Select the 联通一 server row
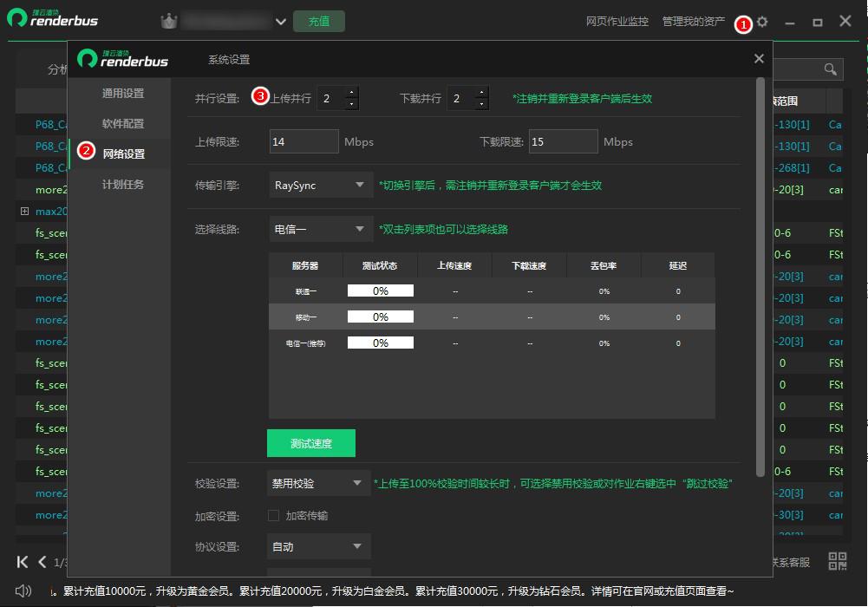868x607 pixels. (x=492, y=291)
